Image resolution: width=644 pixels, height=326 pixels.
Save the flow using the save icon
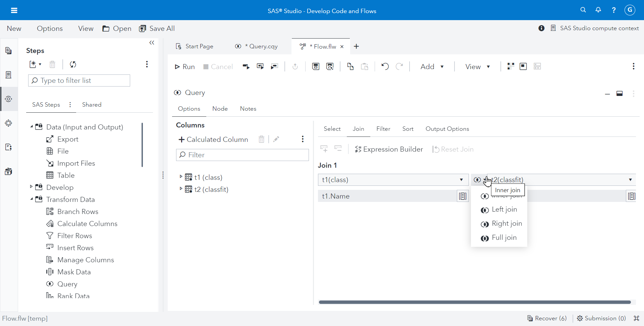[316, 66]
